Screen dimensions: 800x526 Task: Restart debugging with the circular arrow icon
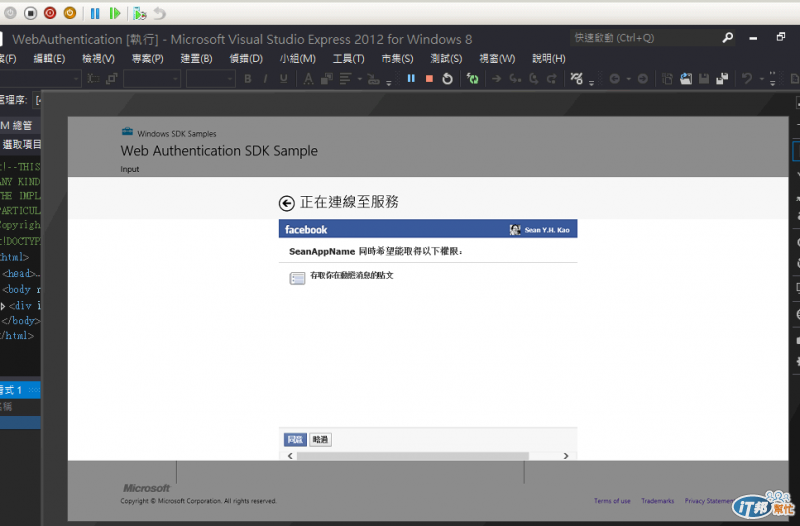coord(447,79)
